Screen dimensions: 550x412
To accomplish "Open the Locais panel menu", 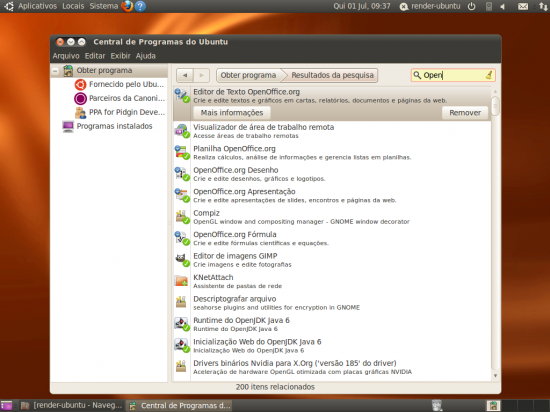I will [73, 6].
